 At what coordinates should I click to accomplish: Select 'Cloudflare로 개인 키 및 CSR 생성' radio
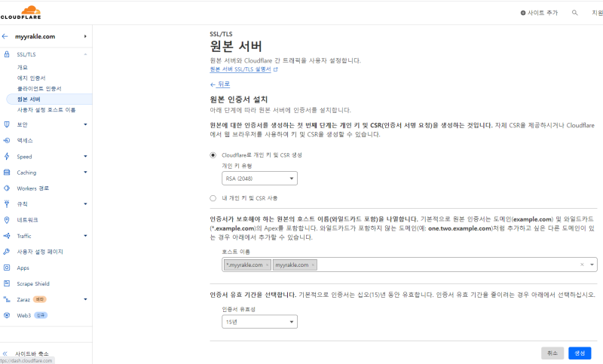pos(213,154)
